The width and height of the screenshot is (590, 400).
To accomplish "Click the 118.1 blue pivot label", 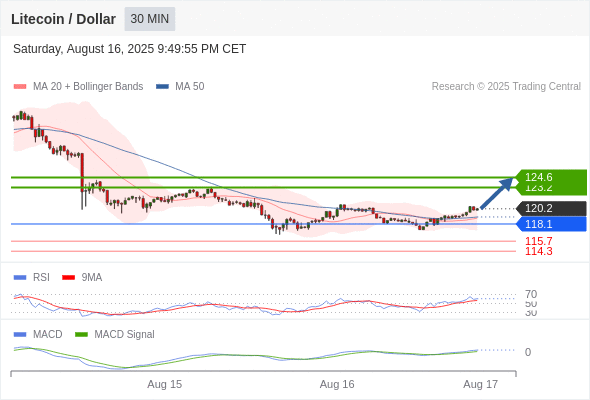I will (551, 224).
